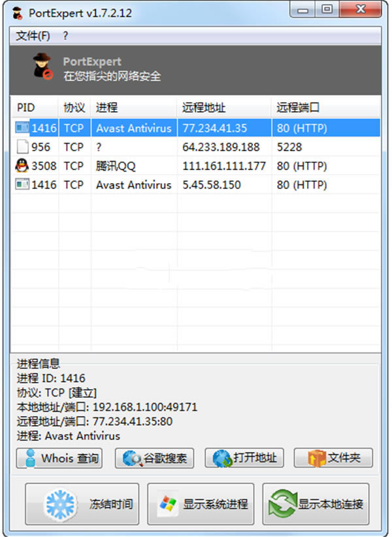Sort by the 进程 column header
Image resolution: width=392 pixels, height=537 pixels.
pyautogui.click(x=106, y=108)
